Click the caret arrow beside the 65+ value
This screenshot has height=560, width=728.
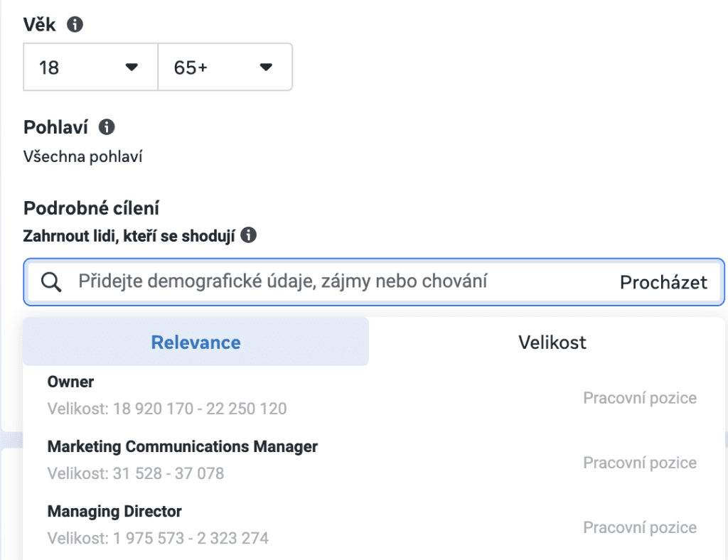click(266, 68)
